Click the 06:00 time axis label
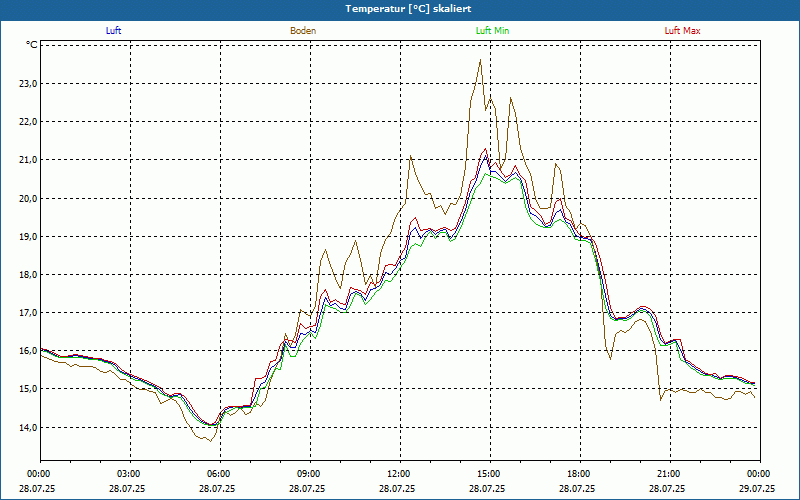The width and height of the screenshot is (800, 500). click(220, 474)
